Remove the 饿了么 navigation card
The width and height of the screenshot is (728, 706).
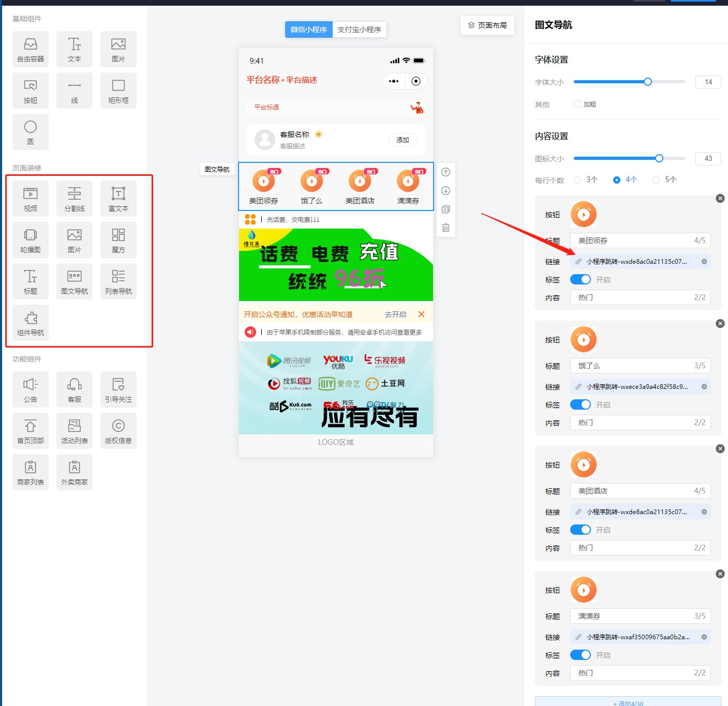pos(720,324)
